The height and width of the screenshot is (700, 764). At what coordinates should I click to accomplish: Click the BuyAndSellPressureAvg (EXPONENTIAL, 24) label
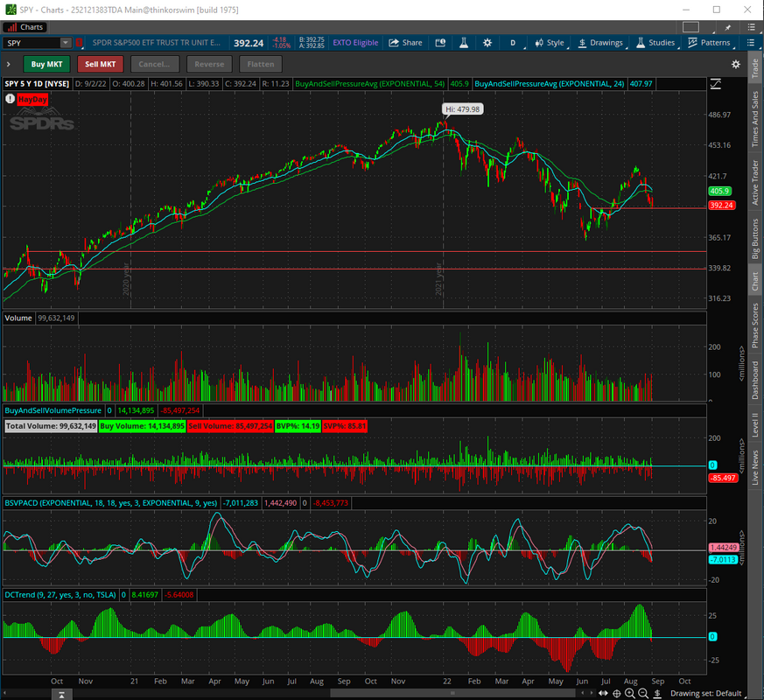549,84
